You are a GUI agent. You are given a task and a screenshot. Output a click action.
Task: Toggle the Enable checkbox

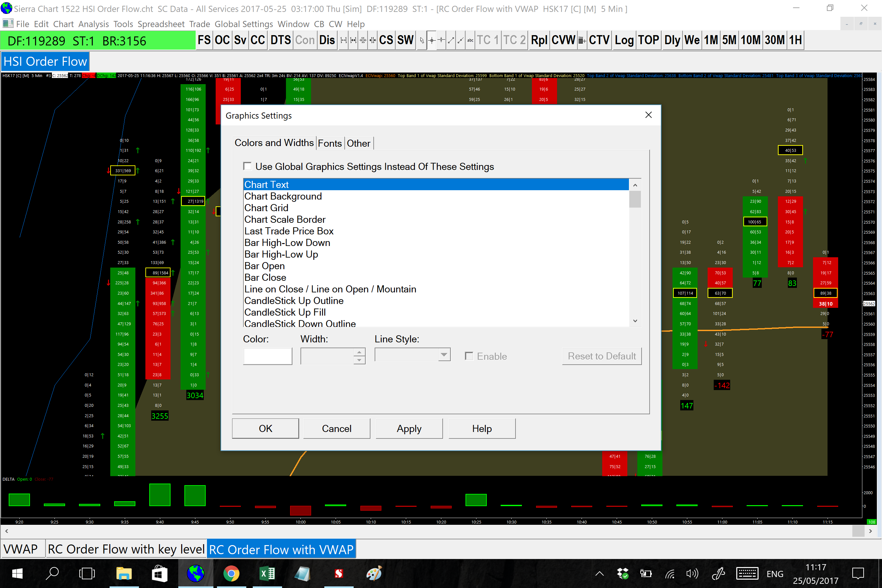[x=469, y=356]
